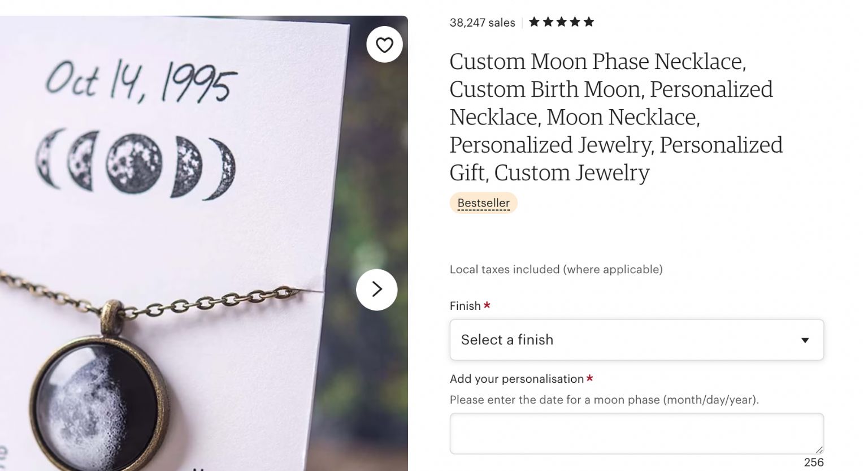The height and width of the screenshot is (471, 868).
Task: Click the moon phases illustration on card
Action: (x=136, y=164)
